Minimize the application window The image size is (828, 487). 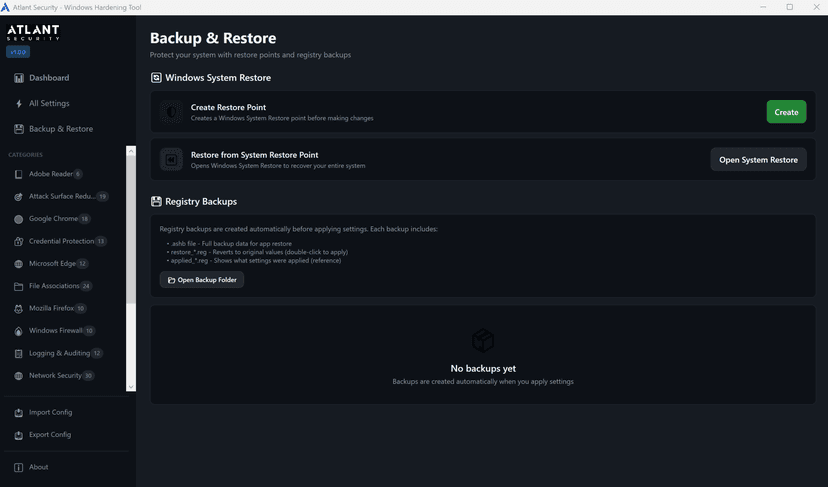(763, 7)
